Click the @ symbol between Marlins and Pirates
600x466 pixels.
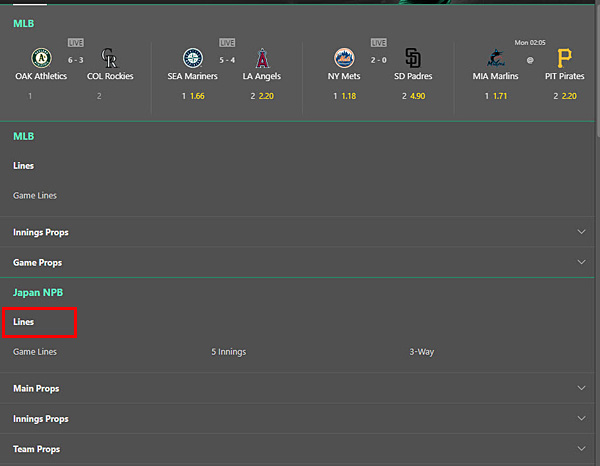530,60
